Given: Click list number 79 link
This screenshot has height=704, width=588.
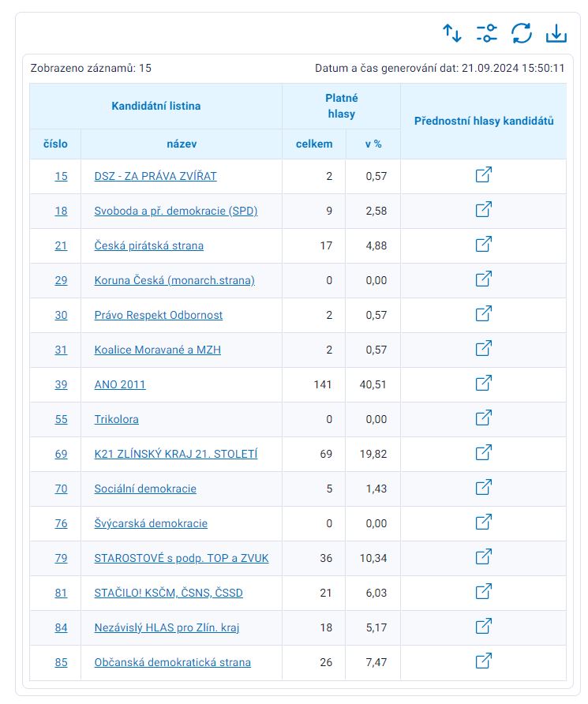Looking at the screenshot, I should (61, 558).
